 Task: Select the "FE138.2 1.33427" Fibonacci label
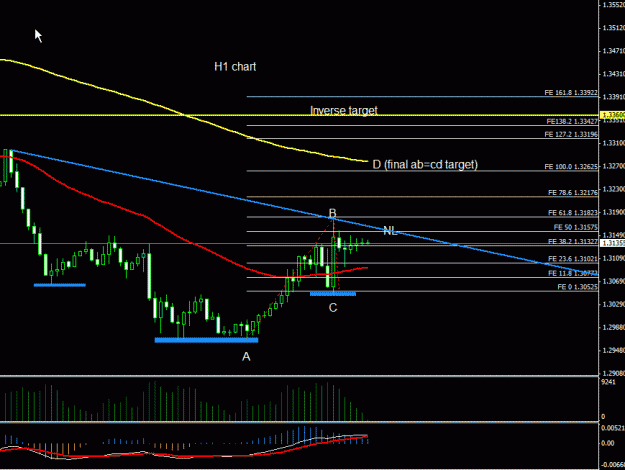click(x=572, y=121)
